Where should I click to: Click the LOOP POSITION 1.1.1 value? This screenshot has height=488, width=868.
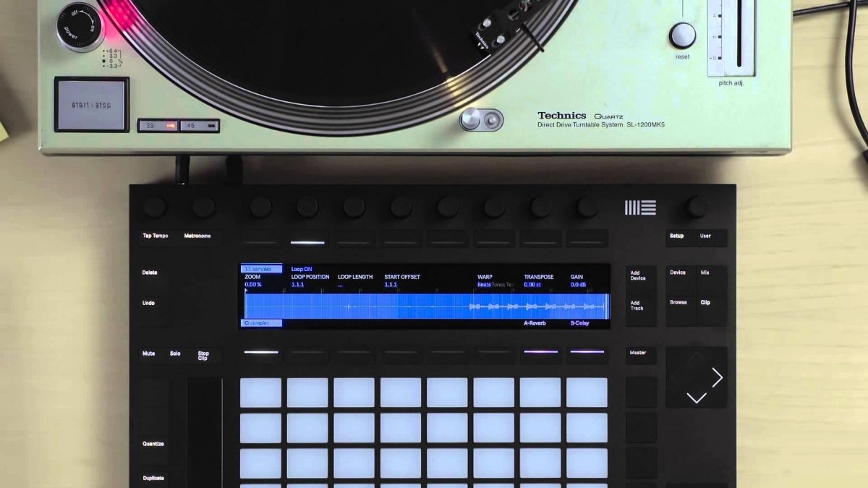coord(297,285)
